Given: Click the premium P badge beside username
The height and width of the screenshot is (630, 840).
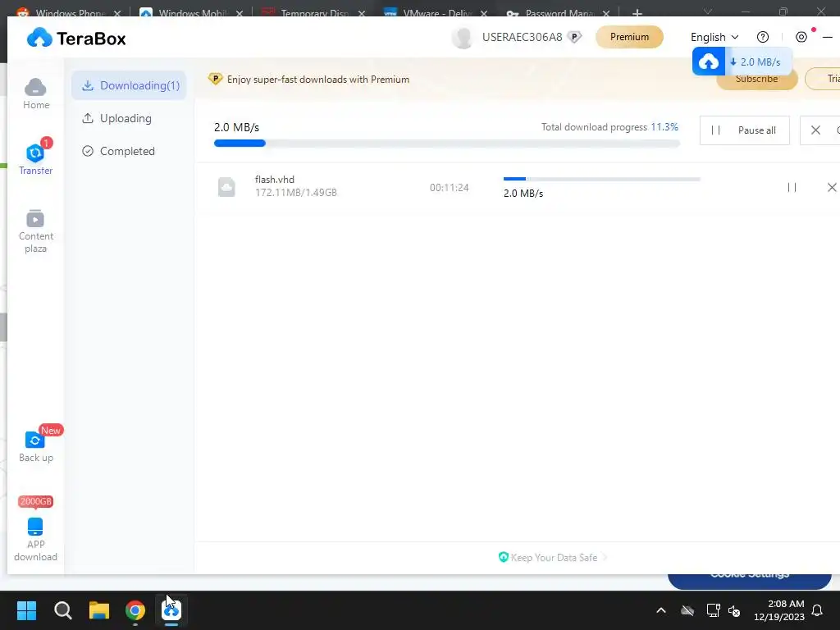Looking at the screenshot, I should 574,37.
